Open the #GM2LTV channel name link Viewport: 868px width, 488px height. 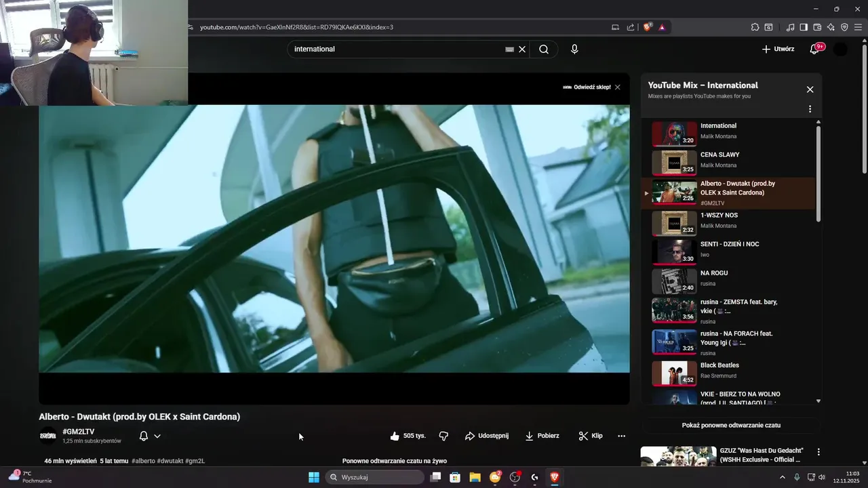coord(79,432)
